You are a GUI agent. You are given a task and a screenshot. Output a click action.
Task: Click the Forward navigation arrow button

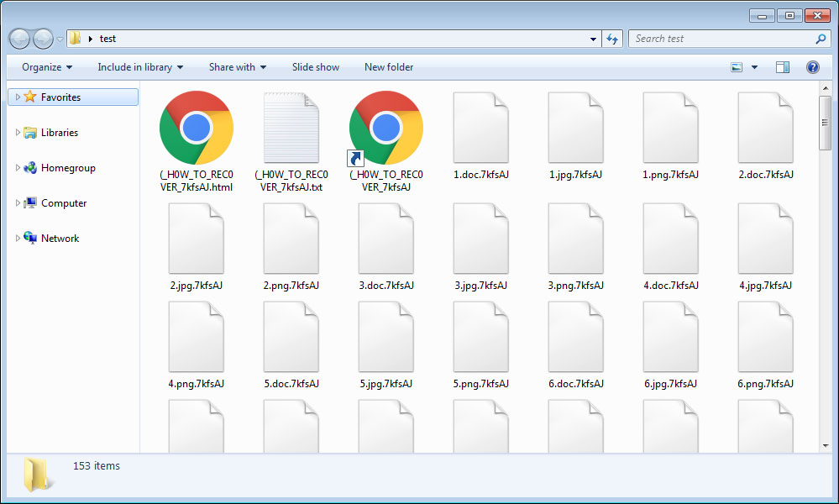pyautogui.click(x=43, y=39)
